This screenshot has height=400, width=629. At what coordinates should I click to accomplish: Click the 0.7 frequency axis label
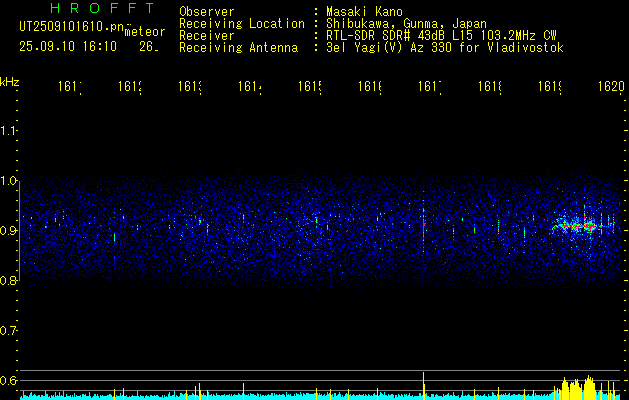point(8,331)
